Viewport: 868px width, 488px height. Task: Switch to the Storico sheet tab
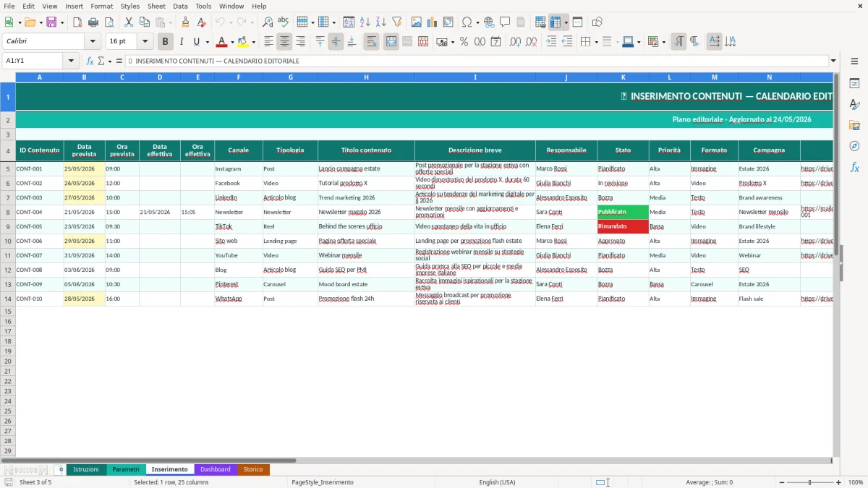(x=253, y=469)
